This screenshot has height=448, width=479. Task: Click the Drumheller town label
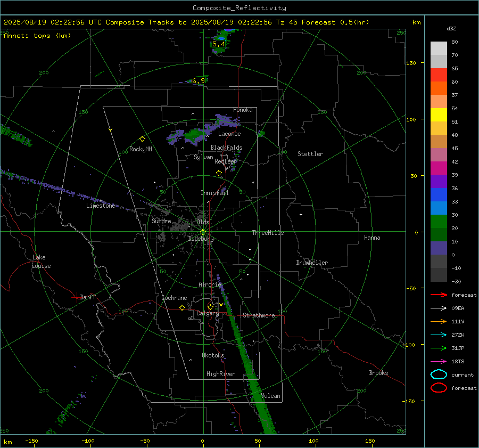(x=312, y=263)
